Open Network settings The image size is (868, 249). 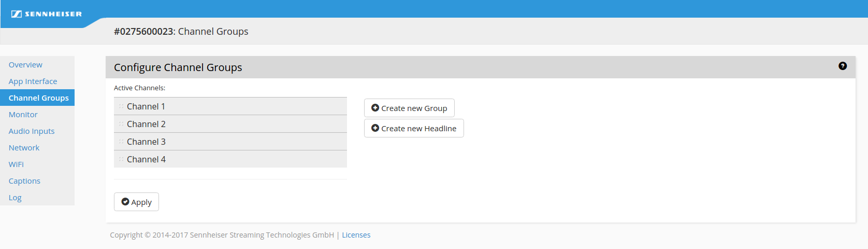pyautogui.click(x=24, y=148)
